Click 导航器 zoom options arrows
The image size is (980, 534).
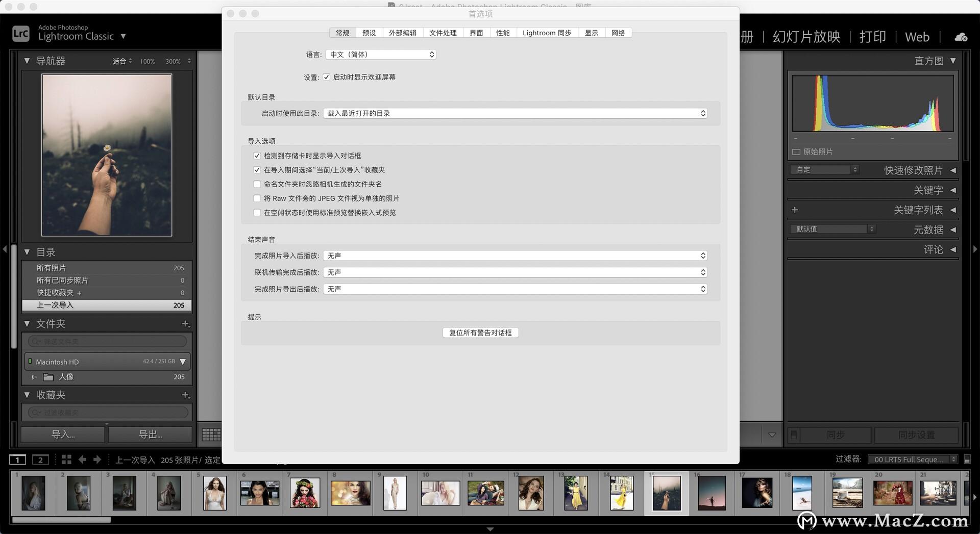189,61
